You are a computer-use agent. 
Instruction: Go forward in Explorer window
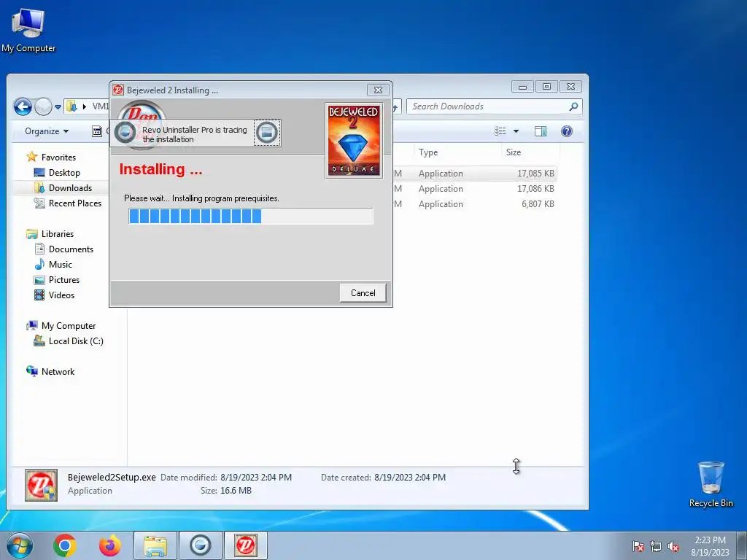click(43, 106)
